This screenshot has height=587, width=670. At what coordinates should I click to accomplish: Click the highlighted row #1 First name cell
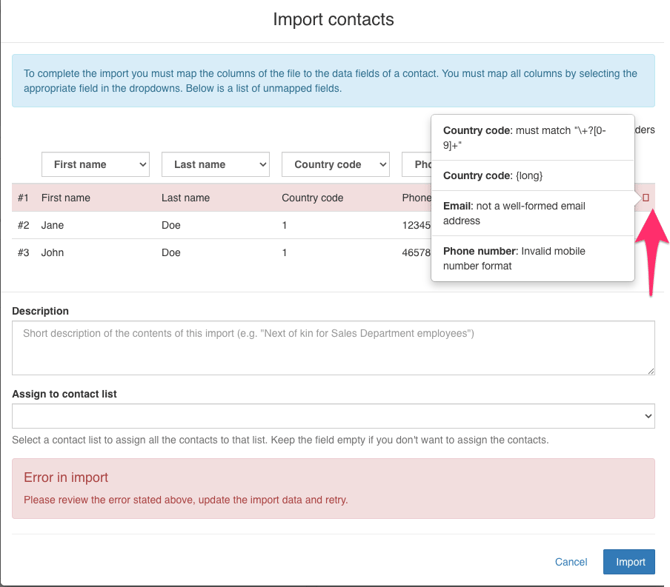[x=66, y=198]
